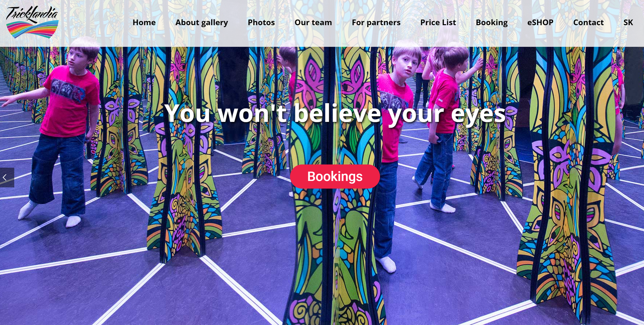Open the Contact page
Screen dimensions: 644x325
pos(588,23)
